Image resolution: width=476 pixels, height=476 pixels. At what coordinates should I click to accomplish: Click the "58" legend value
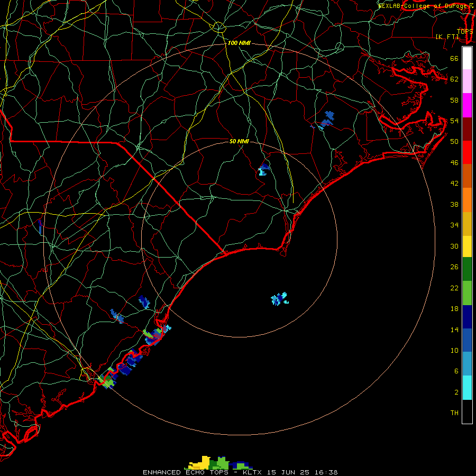pos(454,100)
